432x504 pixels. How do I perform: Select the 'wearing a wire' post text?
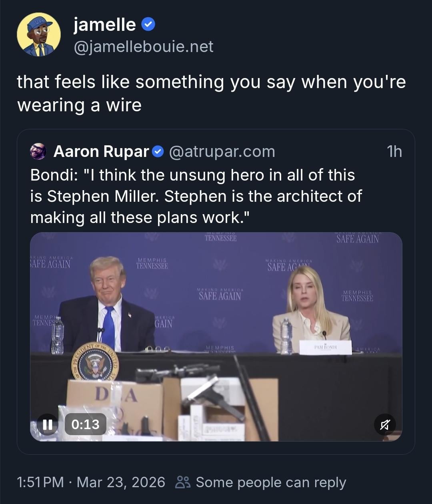pyautogui.click(x=211, y=93)
